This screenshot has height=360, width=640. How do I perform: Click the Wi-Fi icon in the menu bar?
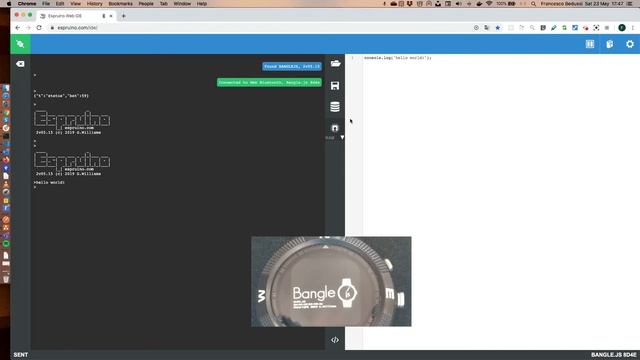point(489,4)
